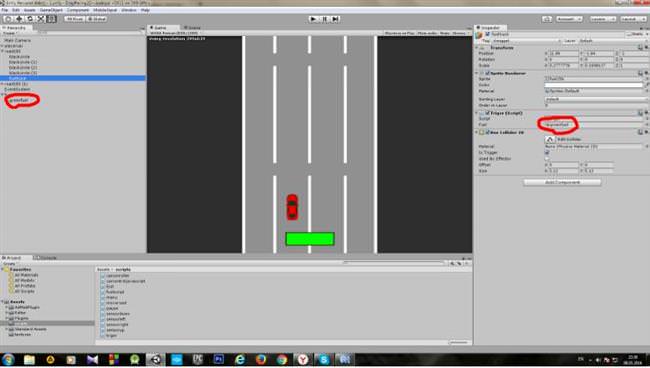
Task: Open the Sorting Layer dropdown
Action: [x=595, y=99]
